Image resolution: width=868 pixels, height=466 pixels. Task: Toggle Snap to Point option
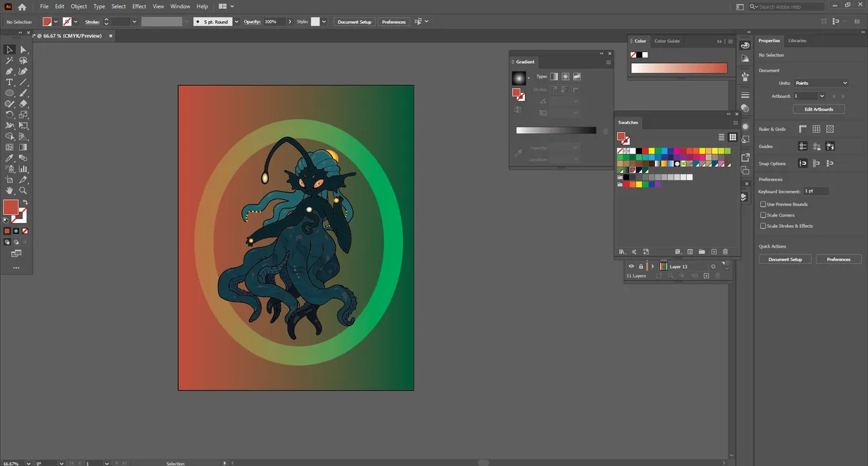click(803, 163)
